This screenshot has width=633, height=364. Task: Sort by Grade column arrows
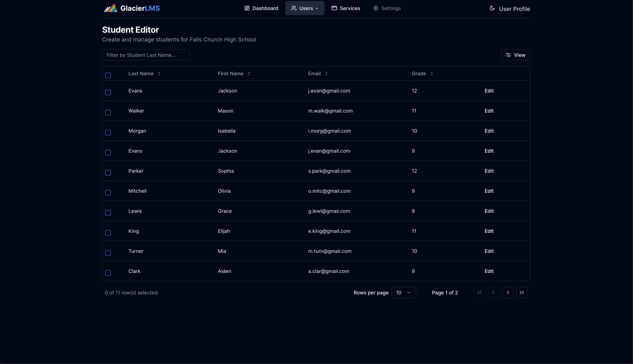click(432, 74)
